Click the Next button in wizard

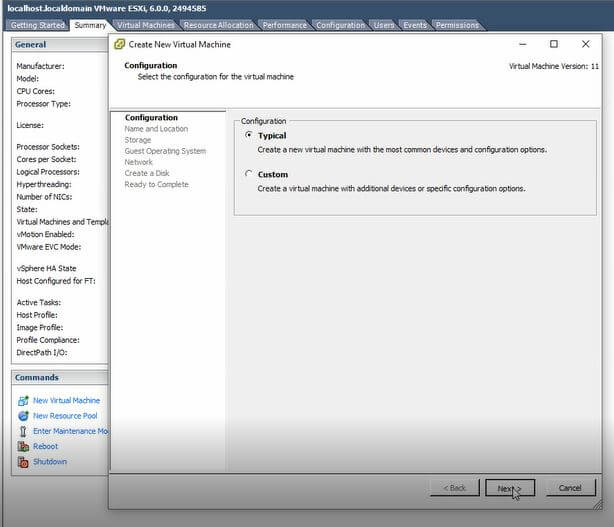tap(510, 488)
